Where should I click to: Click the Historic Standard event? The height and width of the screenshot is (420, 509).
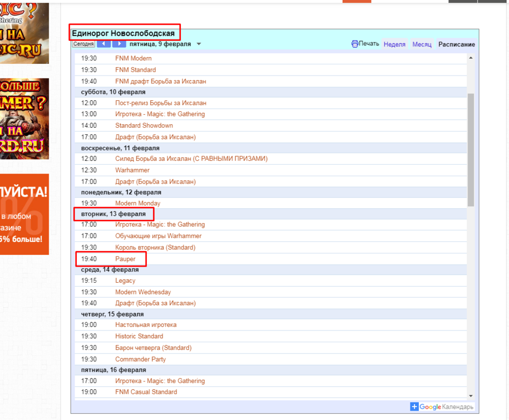[139, 336]
